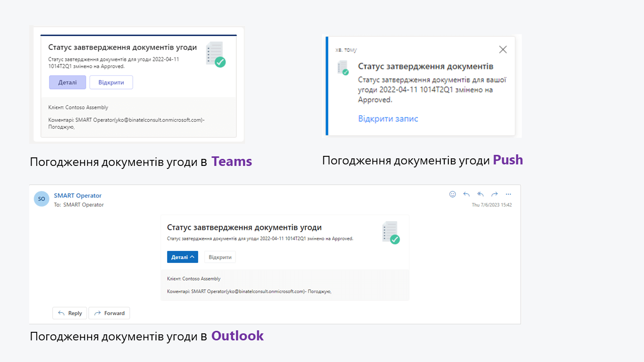The height and width of the screenshot is (362, 644).
Task: Click the approved document icon in Outlook card
Action: tap(390, 233)
